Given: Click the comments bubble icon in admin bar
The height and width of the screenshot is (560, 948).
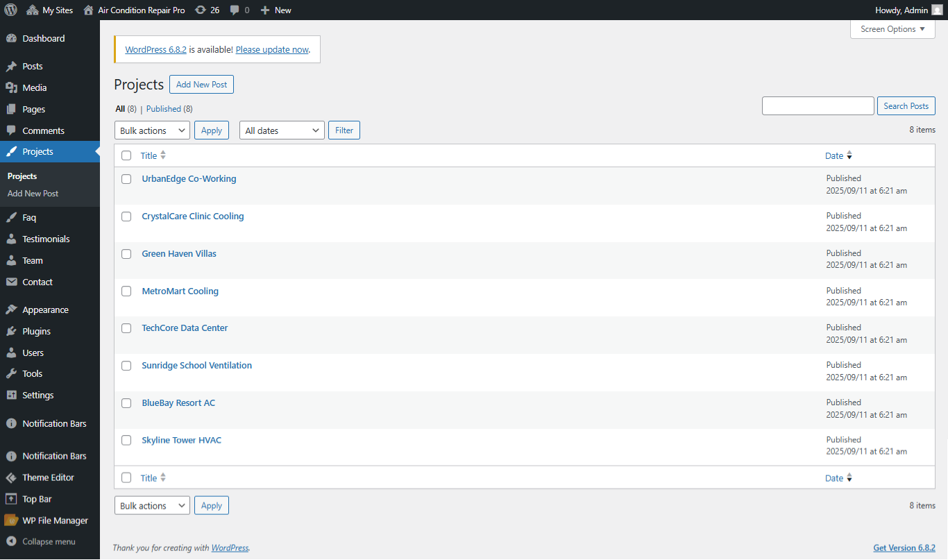Looking at the screenshot, I should (235, 10).
